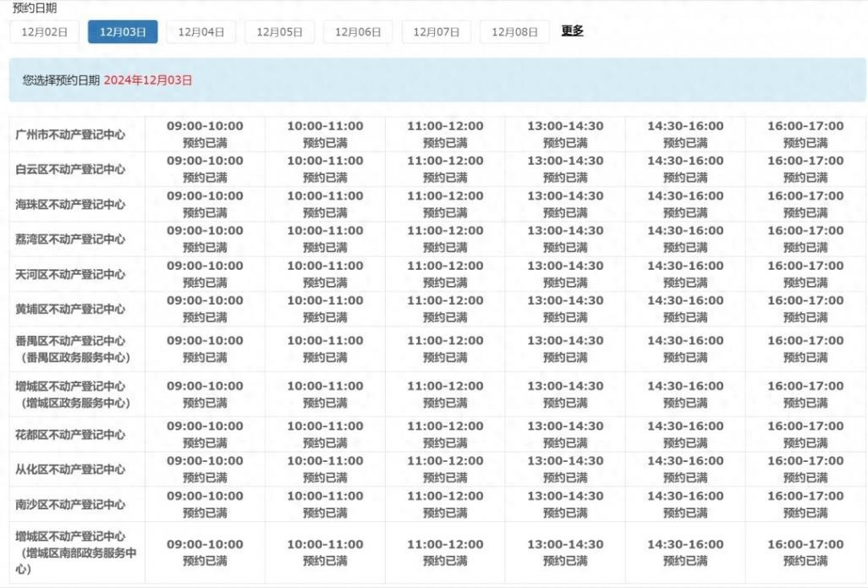Select the 黄埔区不动产登记中心 row label
Viewport: 868px width, 588px height.
[70, 309]
